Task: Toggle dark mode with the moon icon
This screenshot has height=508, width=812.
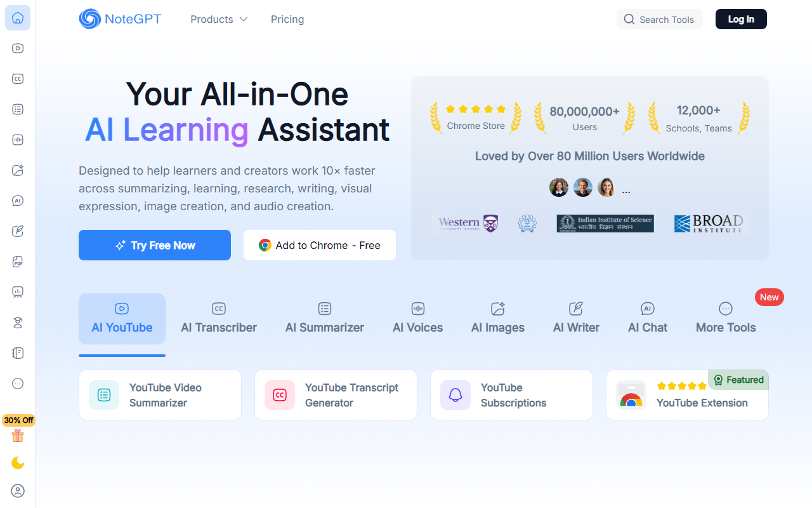Action: coord(18,464)
